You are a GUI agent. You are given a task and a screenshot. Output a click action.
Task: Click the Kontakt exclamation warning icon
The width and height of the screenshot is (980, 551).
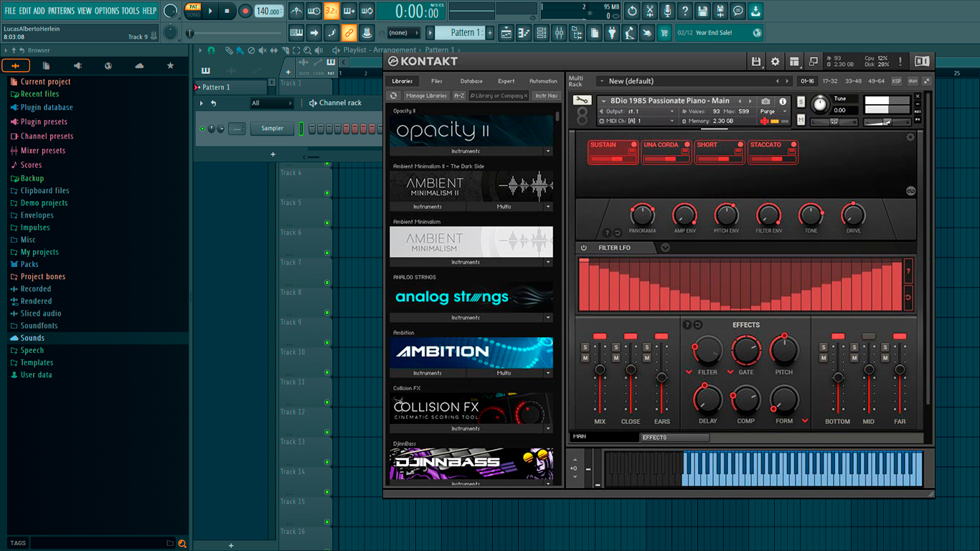900,62
